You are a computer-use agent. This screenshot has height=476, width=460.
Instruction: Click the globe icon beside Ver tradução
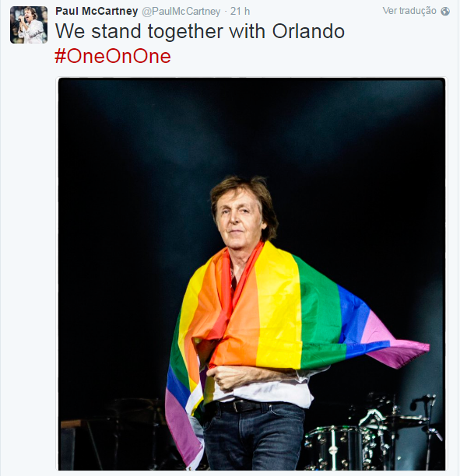click(445, 12)
